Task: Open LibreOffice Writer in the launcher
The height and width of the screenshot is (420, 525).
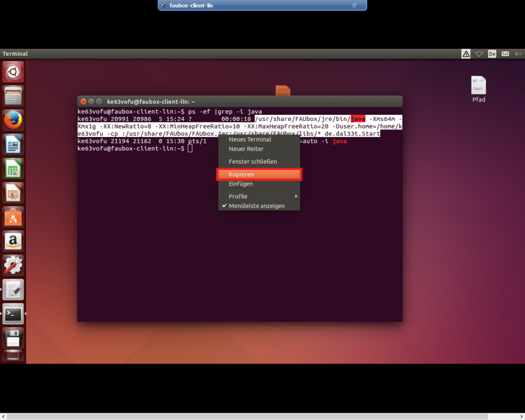Action: pos(13,144)
